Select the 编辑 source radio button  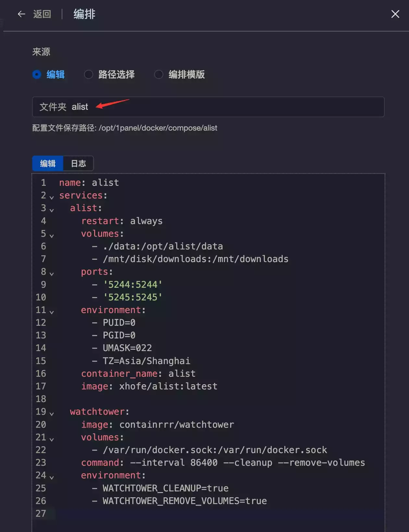tap(37, 74)
